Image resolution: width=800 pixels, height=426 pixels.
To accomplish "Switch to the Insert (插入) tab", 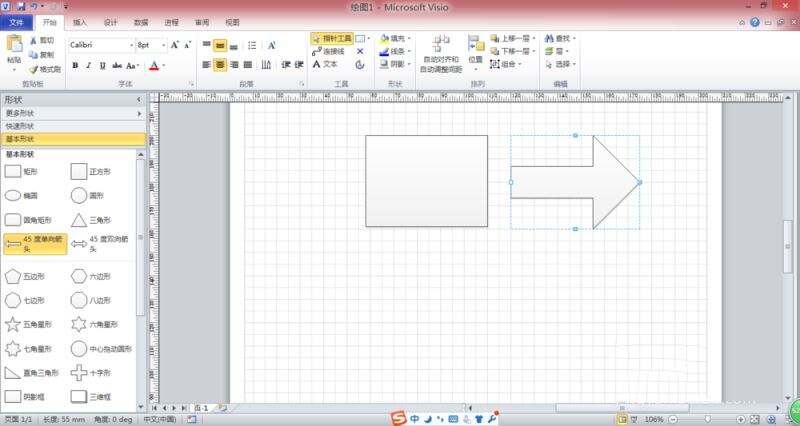I will (x=80, y=23).
